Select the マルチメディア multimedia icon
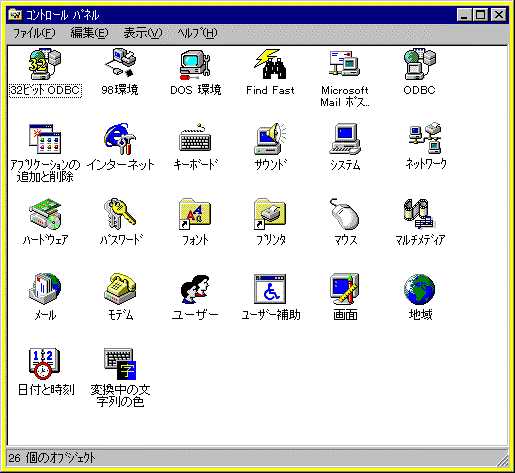The width and height of the screenshot is (515, 473). click(420, 214)
